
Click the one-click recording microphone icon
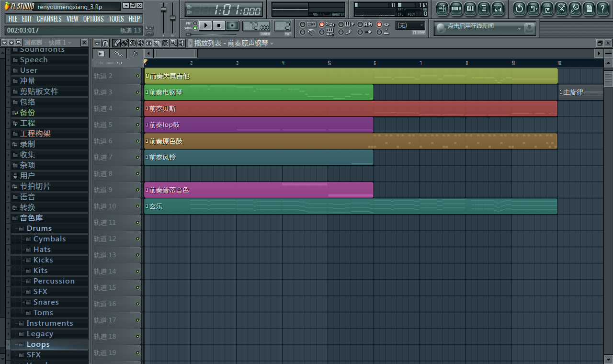coord(575,9)
